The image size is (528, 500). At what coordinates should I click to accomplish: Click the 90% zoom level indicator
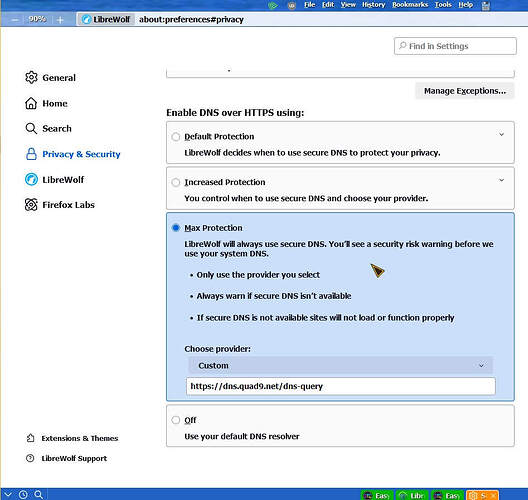click(37, 20)
